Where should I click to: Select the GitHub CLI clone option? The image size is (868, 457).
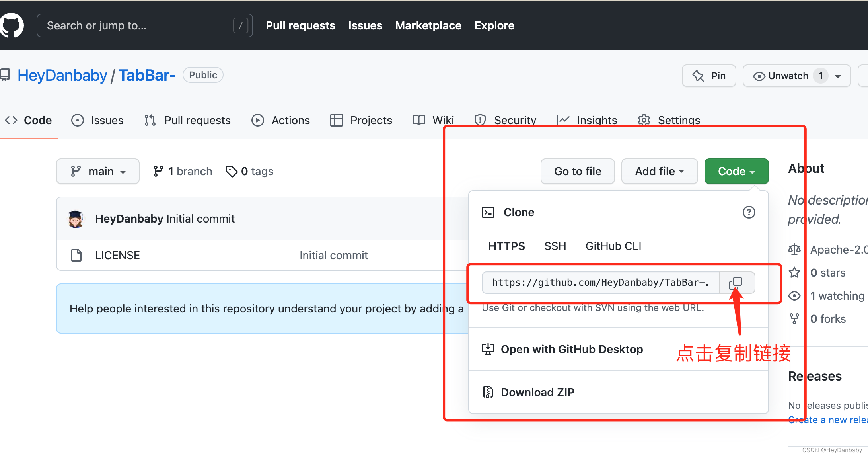click(x=613, y=246)
